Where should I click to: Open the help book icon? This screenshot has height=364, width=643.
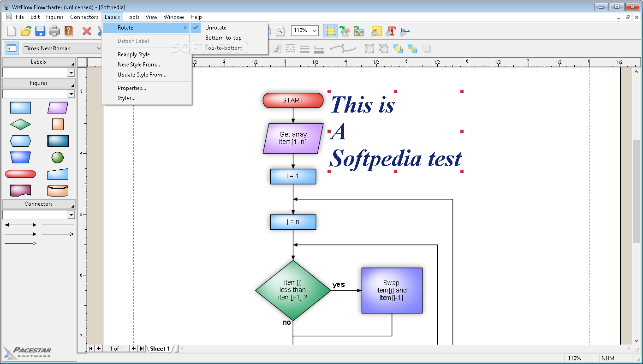pyautogui.click(x=69, y=31)
